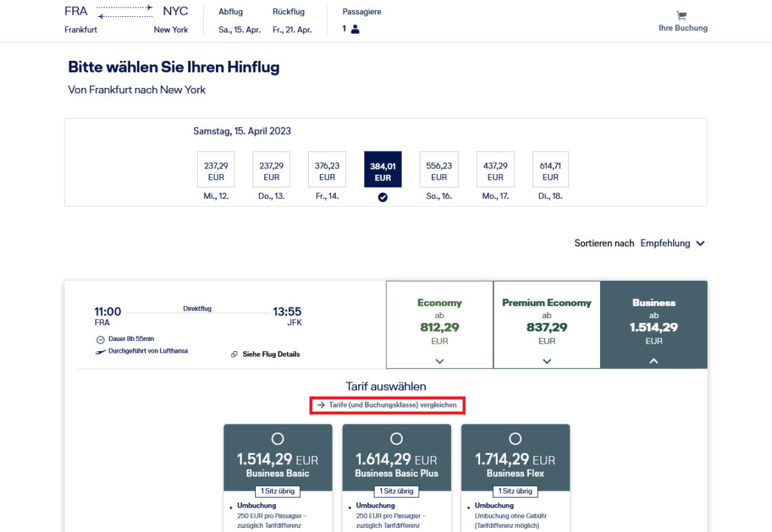Click the external window icon beside Siehe Flug Details
This screenshot has height=532, width=772.
(234, 355)
